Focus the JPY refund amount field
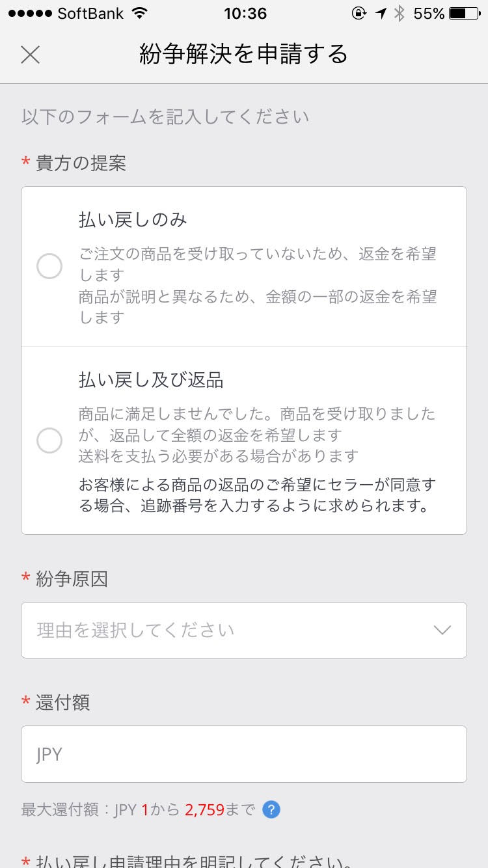The height and width of the screenshot is (868, 488). pos(244,754)
